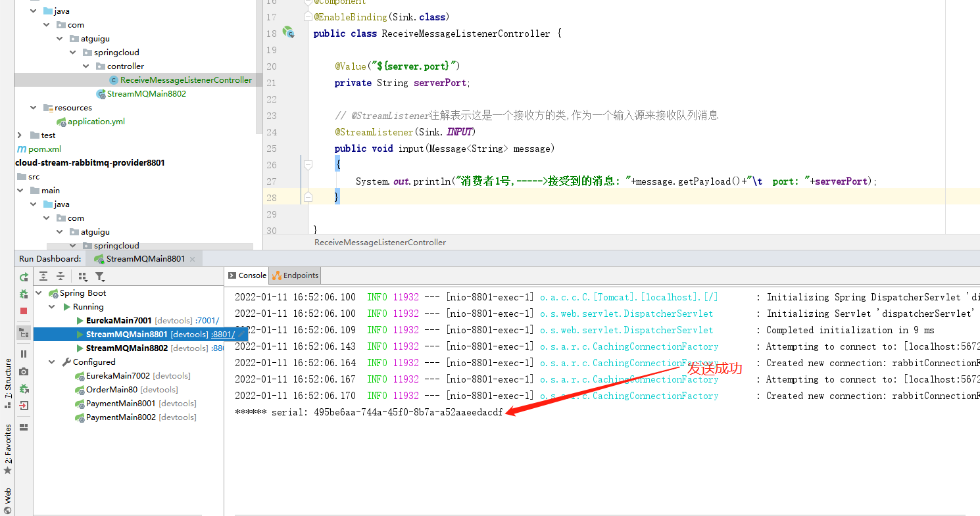The height and width of the screenshot is (516, 980).
Task: Click green run arrow beside EurekaMain7001
Action: point(80,321)
